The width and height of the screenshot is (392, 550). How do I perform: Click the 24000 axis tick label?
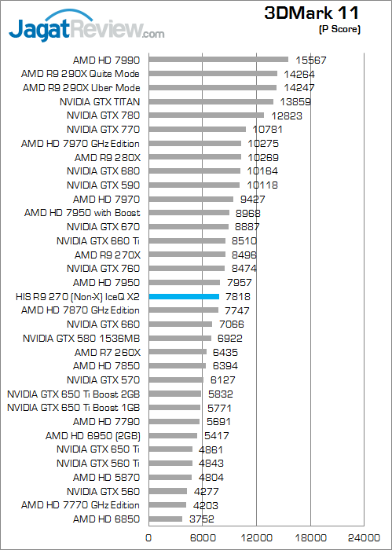point(365,537)
